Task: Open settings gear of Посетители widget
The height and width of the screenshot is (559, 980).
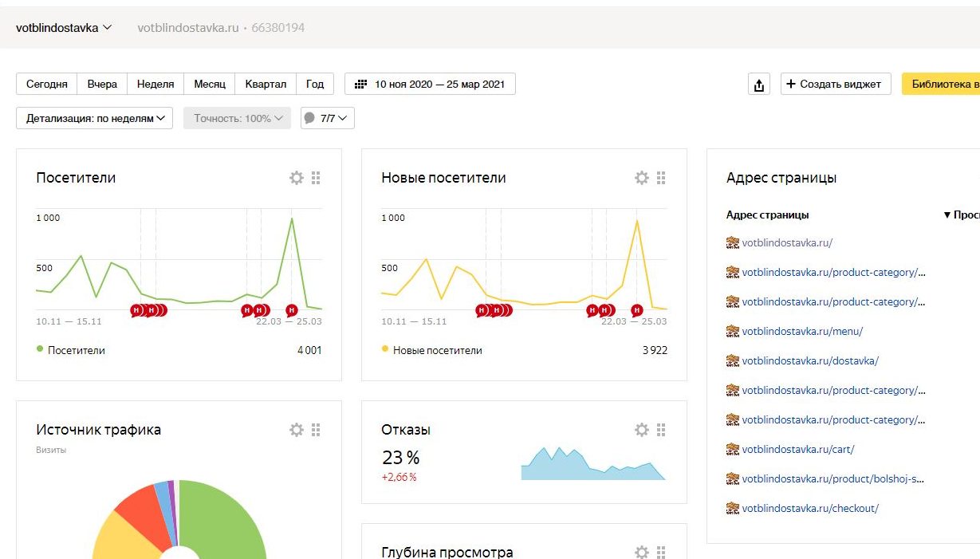Action: click(x=297, y=178)
